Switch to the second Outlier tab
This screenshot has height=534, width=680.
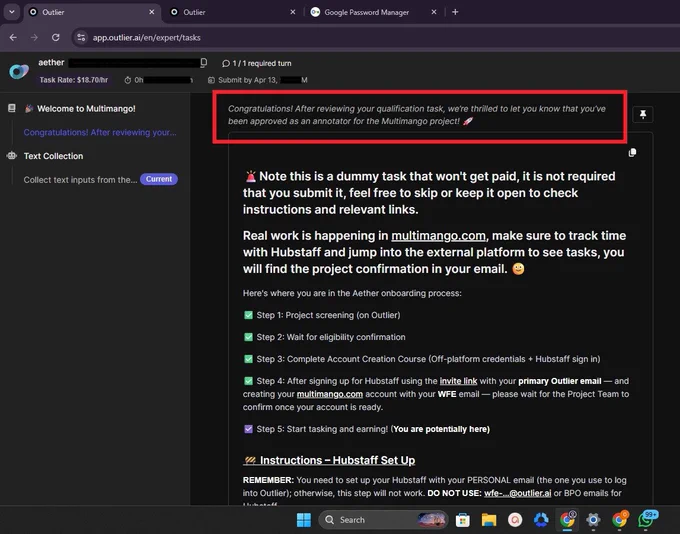(x=230, y=12)
